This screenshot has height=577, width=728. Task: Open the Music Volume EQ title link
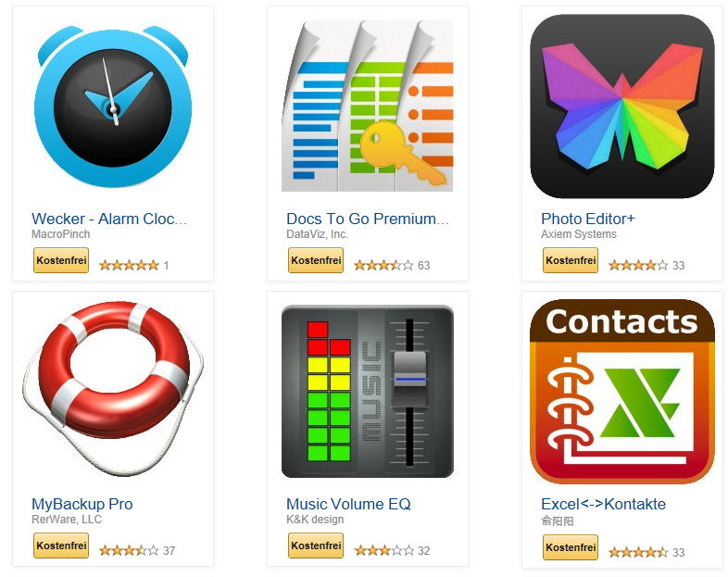tap(348, 504)
